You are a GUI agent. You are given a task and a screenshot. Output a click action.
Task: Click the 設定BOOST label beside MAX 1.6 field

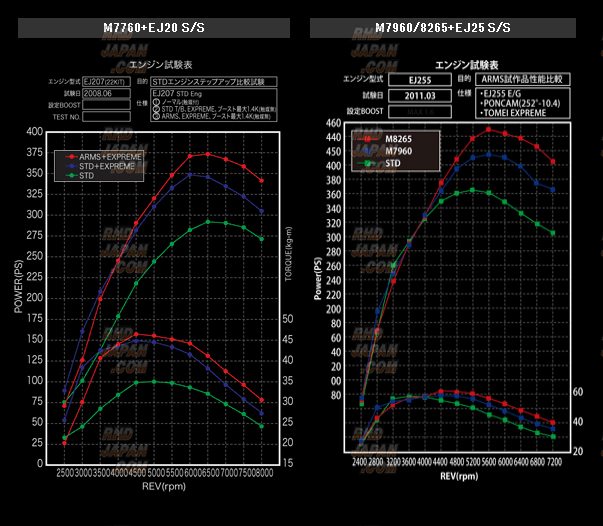click(365, 111)
